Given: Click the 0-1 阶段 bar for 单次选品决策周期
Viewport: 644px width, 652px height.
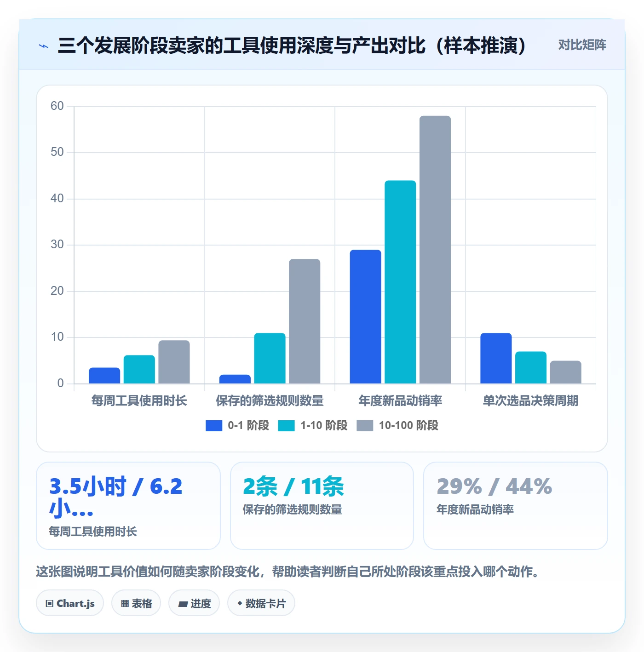Looking at the screenshot, I should 496,358.
